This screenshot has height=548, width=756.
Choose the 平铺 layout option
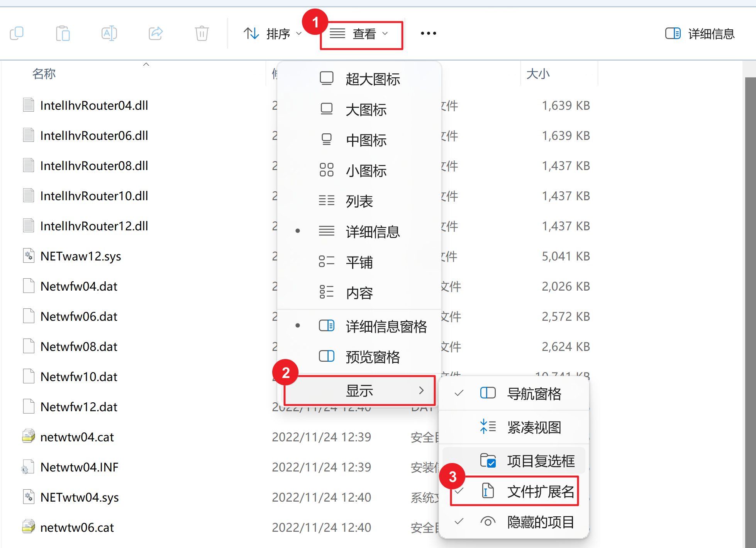click(359, 262)
